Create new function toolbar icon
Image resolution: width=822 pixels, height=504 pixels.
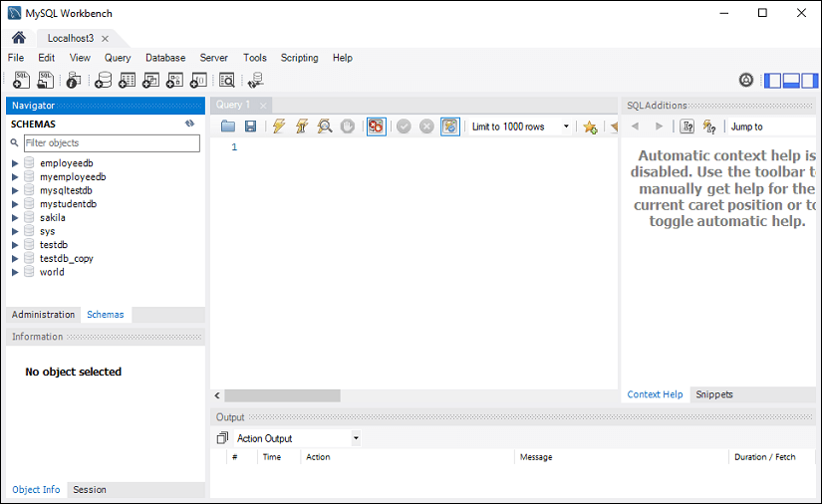[x=198, y=80]
